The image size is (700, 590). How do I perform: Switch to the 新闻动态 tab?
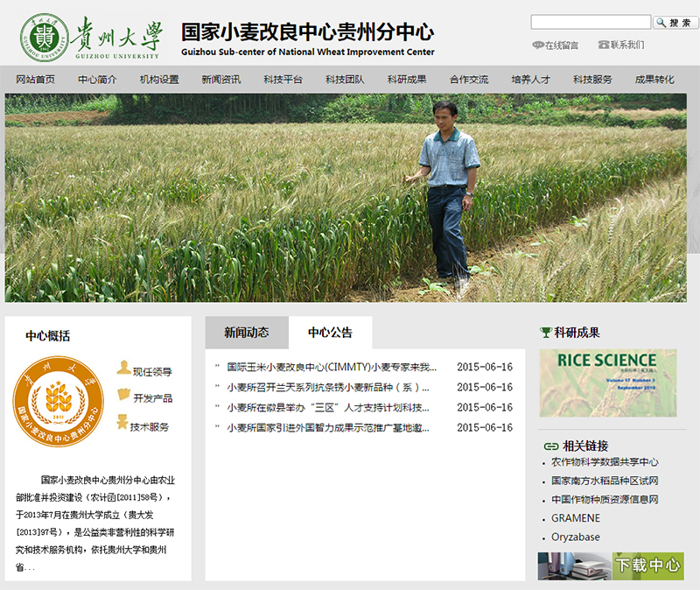(246, 333)
